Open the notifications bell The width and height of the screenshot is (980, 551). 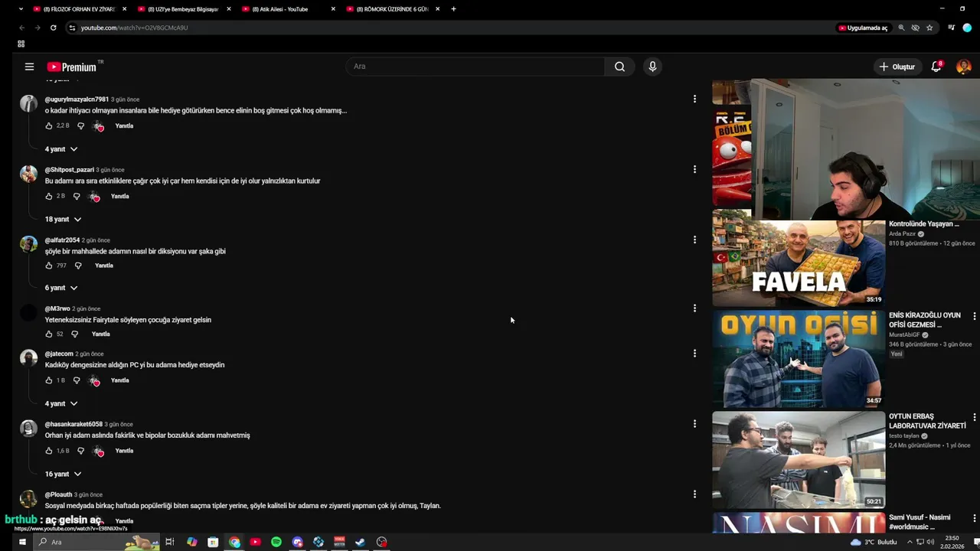click(x=936, y=67)
